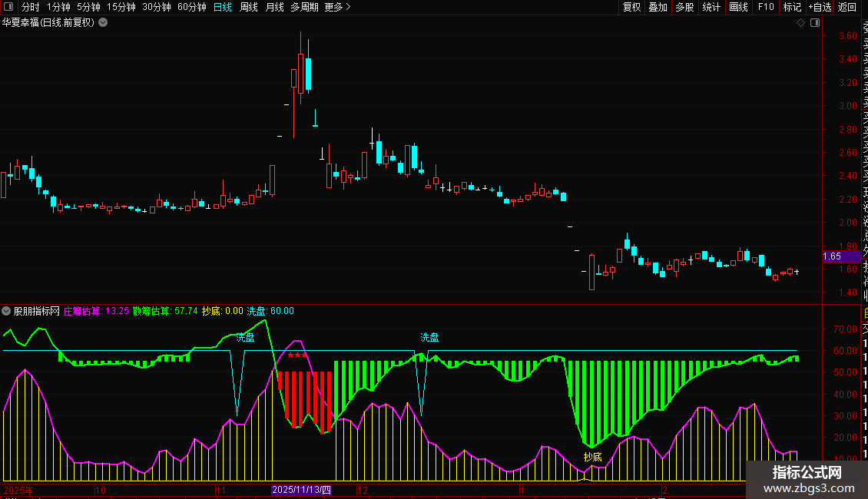This screenshot has width=868, height=499.
Task: Select the 1分钟 period
Action: 58,7
